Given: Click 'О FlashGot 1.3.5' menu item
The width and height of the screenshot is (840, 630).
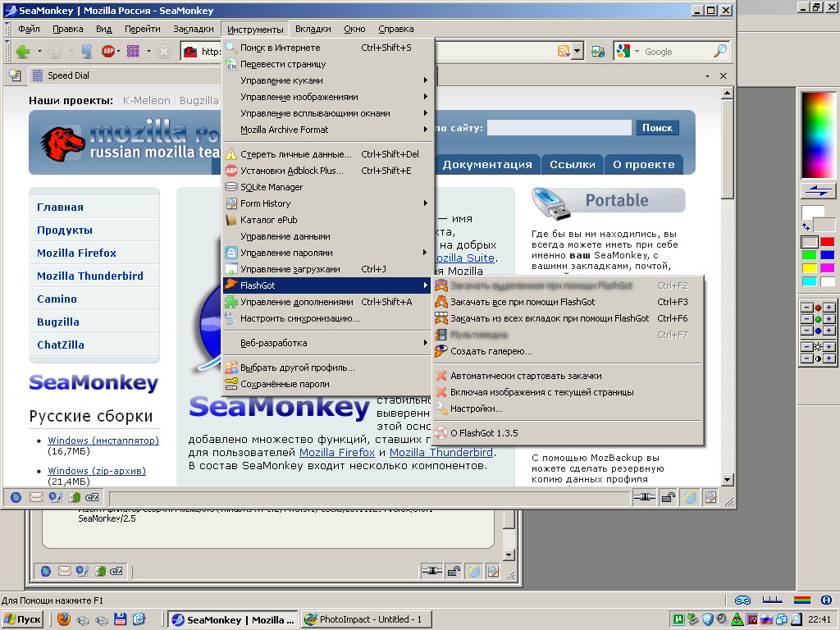Looking at the screenshot, I should (568, 433).
